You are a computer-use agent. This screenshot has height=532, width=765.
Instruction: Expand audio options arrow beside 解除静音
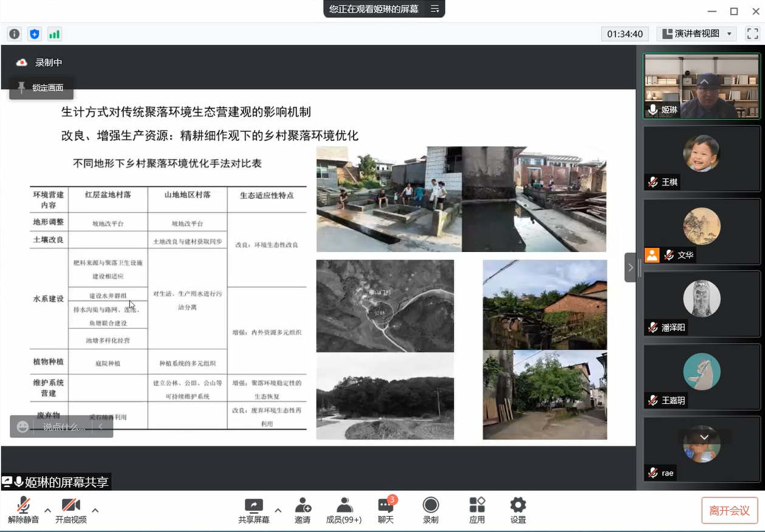[47, 510]
